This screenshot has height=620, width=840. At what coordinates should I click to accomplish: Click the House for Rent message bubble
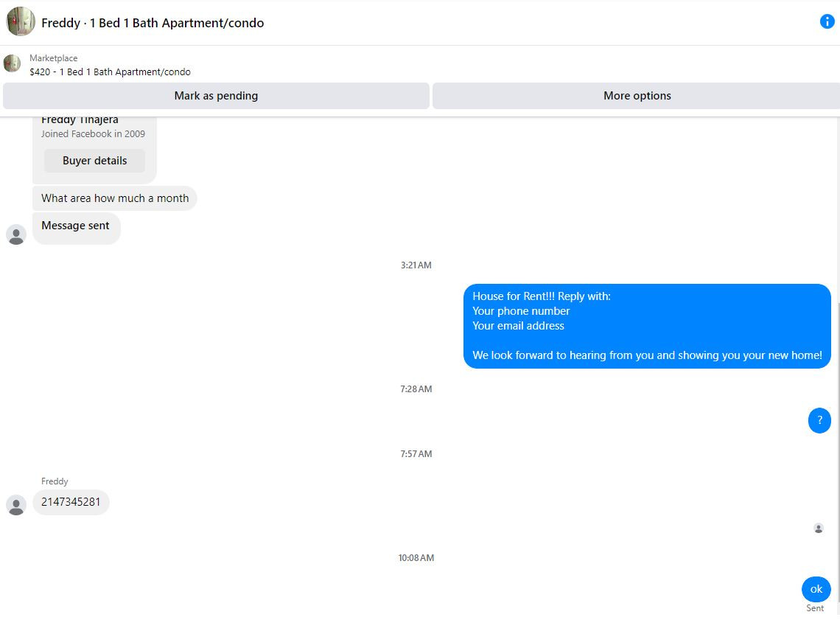pos(647,326)
